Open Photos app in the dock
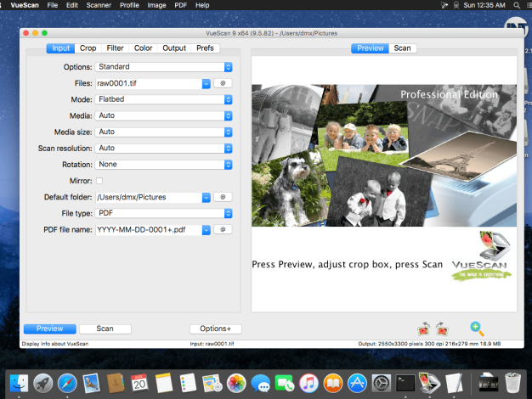The height and width of the screenshot is (399, 532). pyautogui.click(x=236, y=384)
